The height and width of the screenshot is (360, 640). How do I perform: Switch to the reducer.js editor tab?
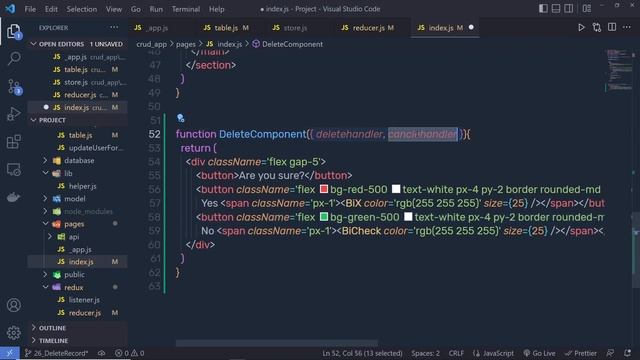(x=369, y=27)
